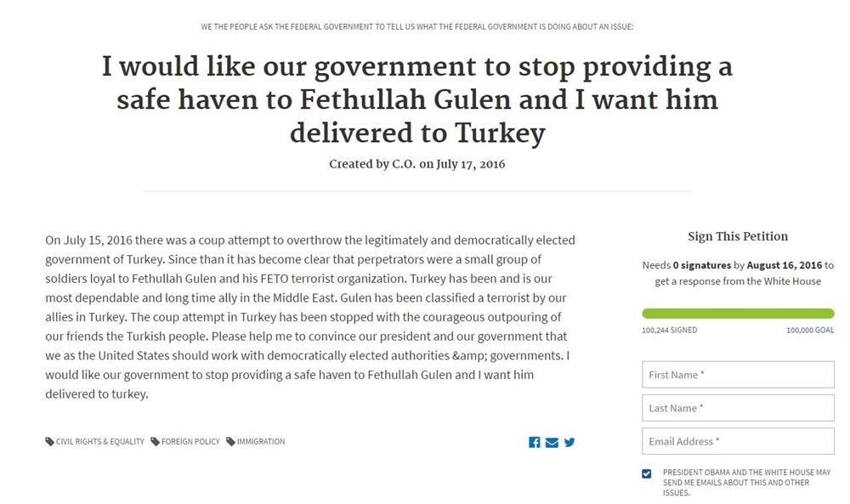This screenshot has height=504, width=850.
Task: Select the Email Address input field
Action: tap(738, 441)
